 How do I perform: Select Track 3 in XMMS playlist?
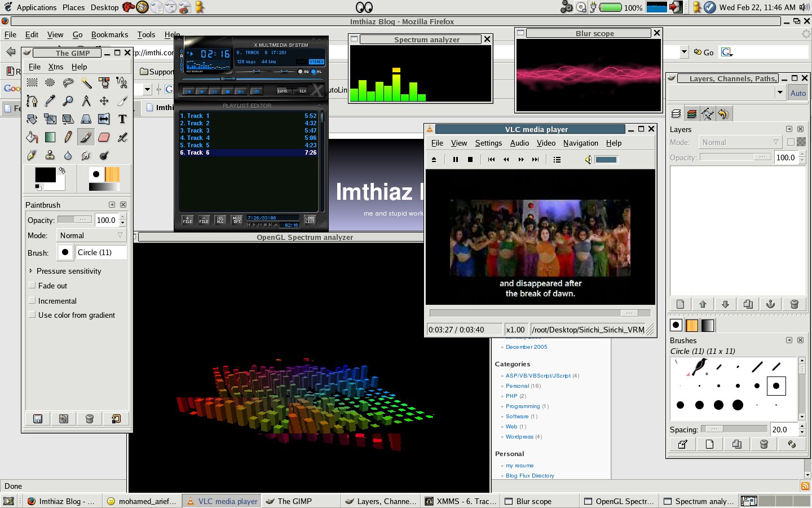point(248,130)
